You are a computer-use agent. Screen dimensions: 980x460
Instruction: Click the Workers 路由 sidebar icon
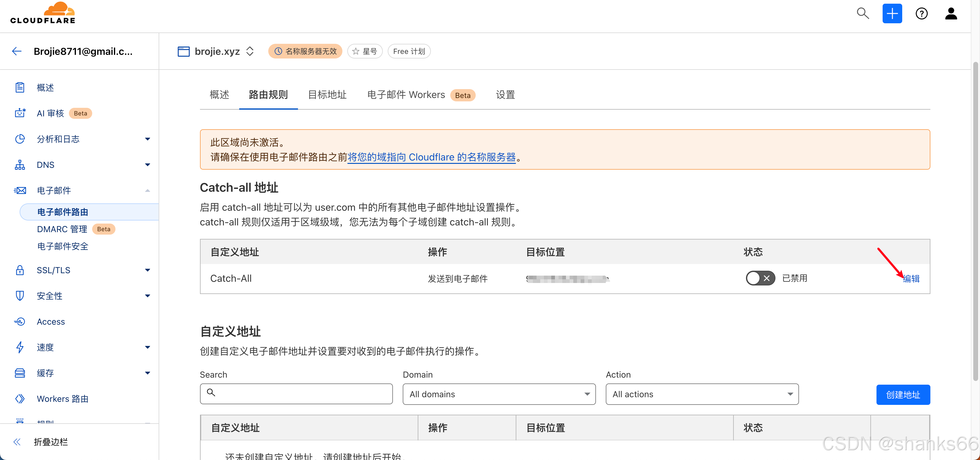(x=20, y=398)
